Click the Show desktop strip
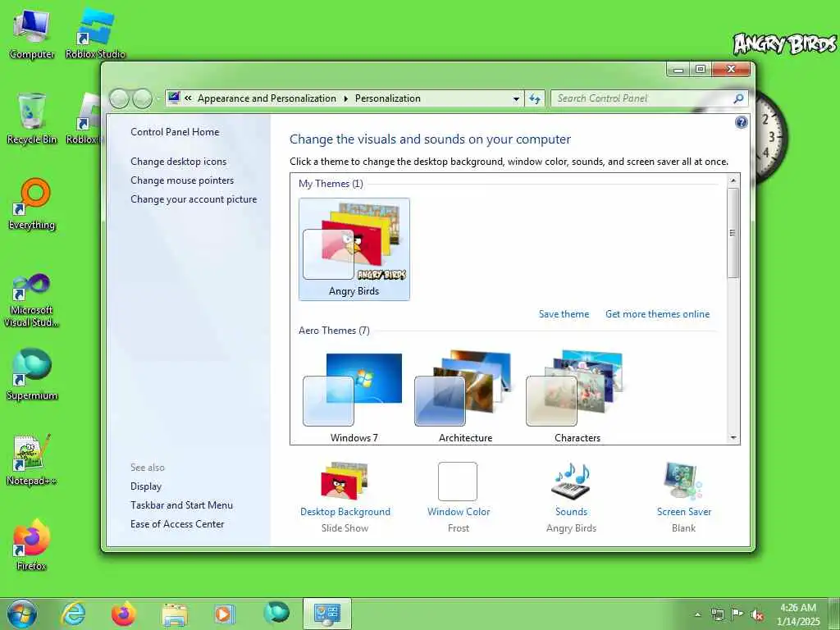Image resolution: width=840 pixels, height=630 pixels. (834, 614)
